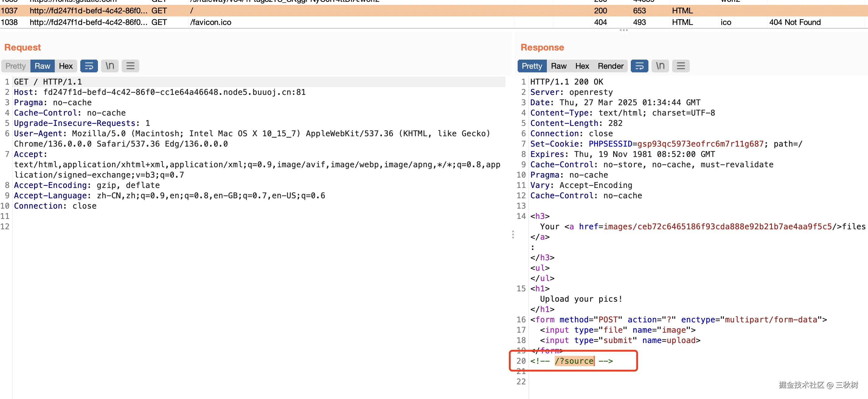Click the horizontal dots divider below the history table

(623, 30)
